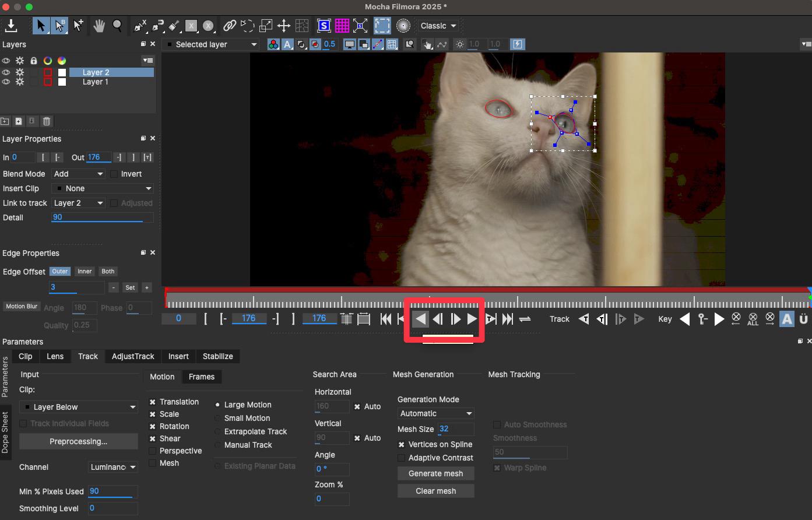This screenshot has width=812, height=520.
Task: Pick the rectangle X-Spline shape tool
Action: pyautogui.click(x=191, y=26)
